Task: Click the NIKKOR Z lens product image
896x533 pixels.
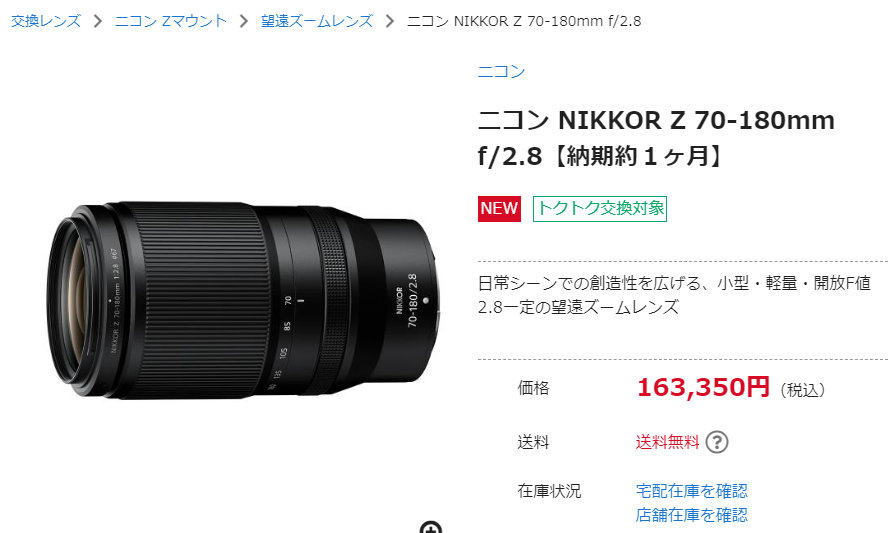Action: click(243, 300)
